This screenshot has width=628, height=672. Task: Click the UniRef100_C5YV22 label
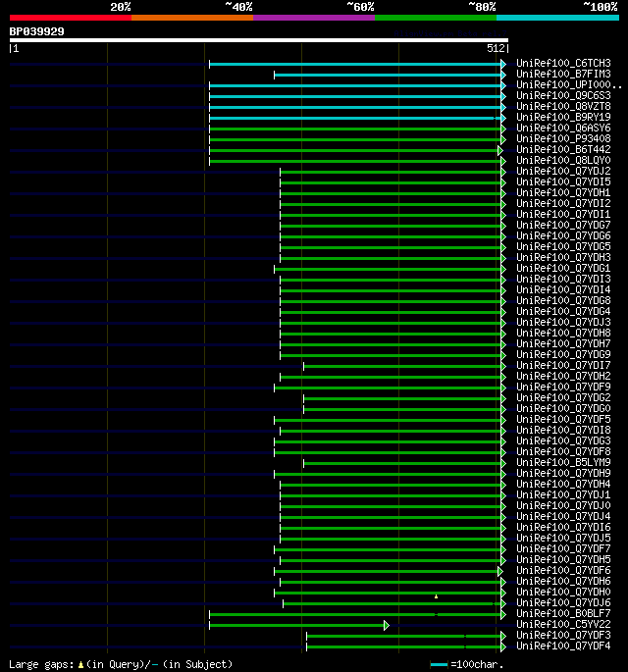coord(563,625)
